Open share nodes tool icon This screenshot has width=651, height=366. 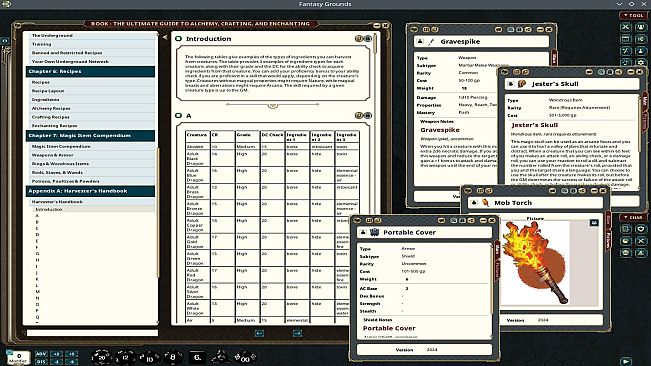tap(641, 39)
